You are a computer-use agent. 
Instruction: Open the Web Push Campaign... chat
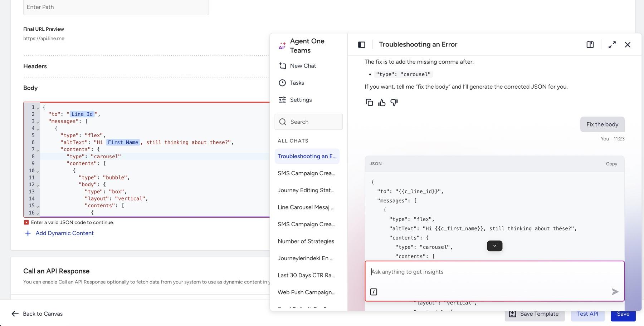[306, 292]
